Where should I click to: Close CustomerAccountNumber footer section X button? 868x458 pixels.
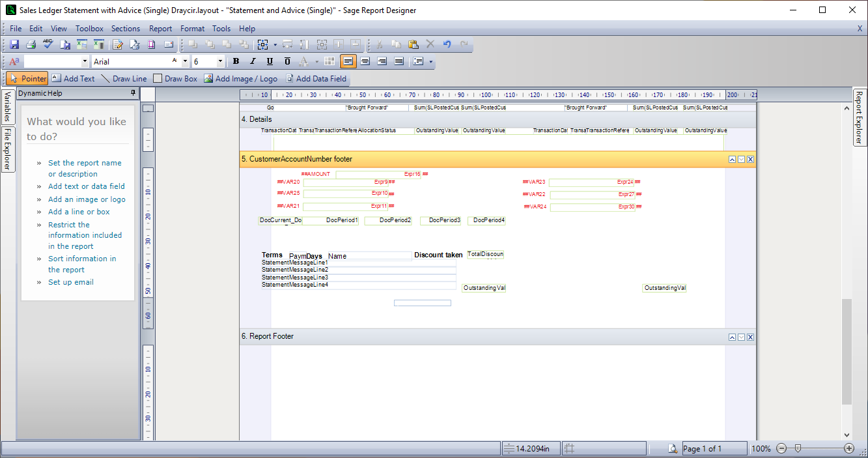(x=750, y=160)
